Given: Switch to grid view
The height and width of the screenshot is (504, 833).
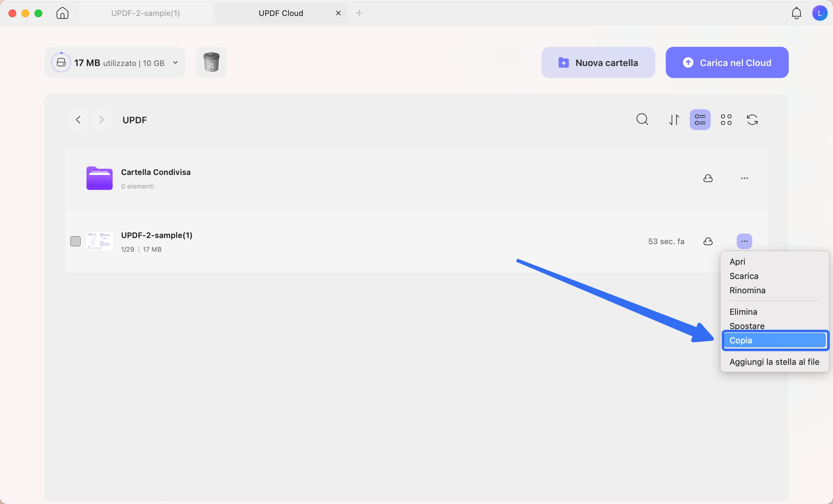Looking at the screenshot, I should click(x=726, y=120).
